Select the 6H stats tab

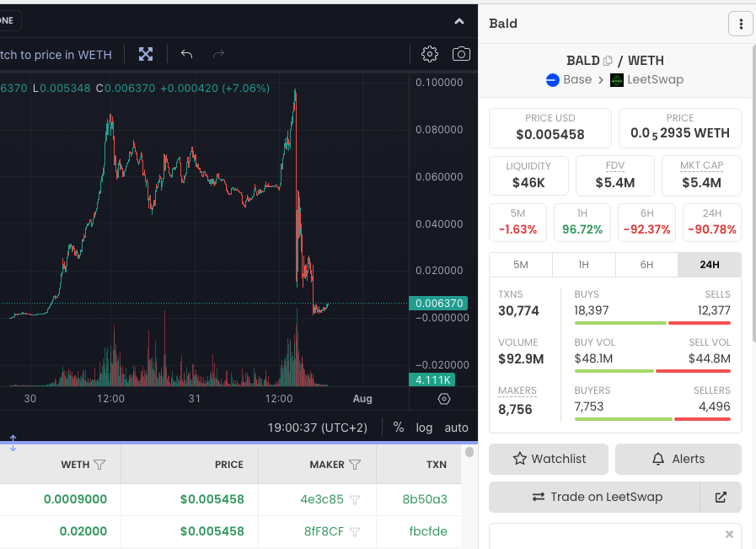(646, 265)
